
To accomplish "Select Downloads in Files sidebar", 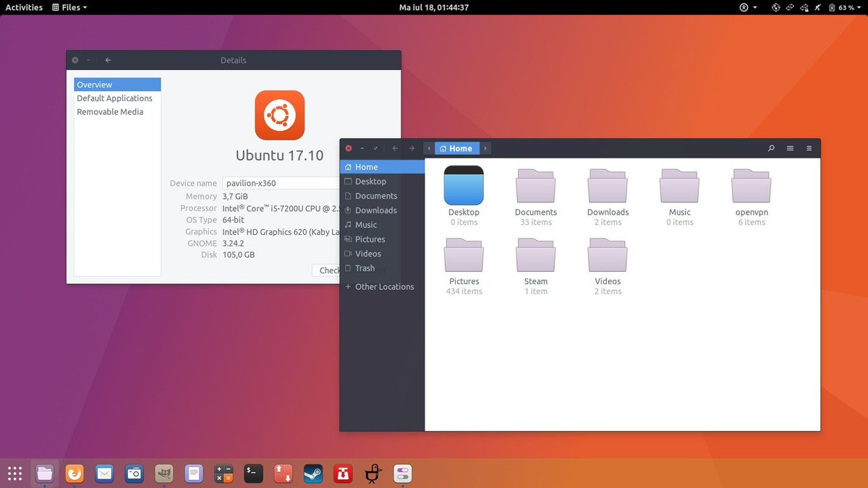I will coord(382,210).
